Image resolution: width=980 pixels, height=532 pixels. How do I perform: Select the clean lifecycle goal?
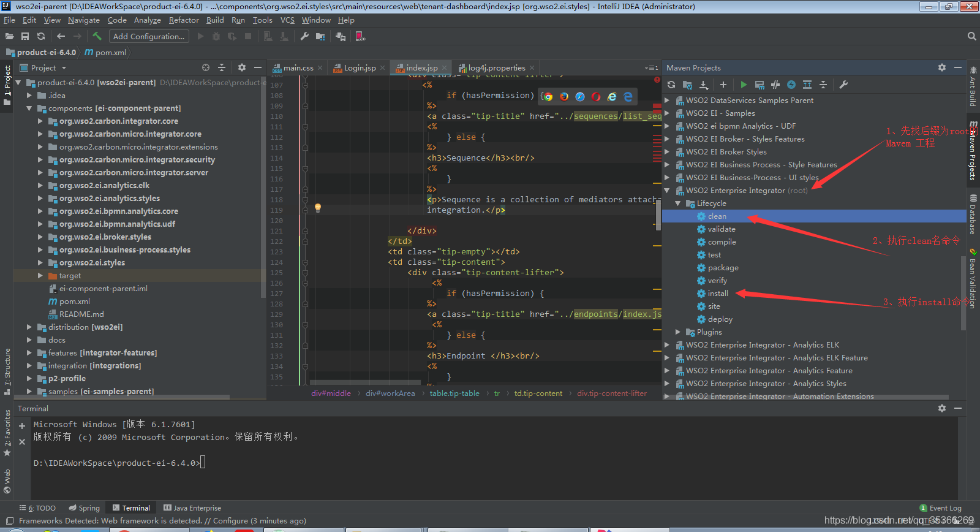click(717, 216)
